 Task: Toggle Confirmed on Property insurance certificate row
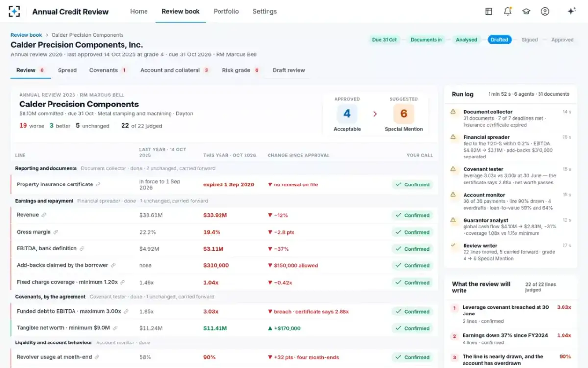[x=413, y=184]
